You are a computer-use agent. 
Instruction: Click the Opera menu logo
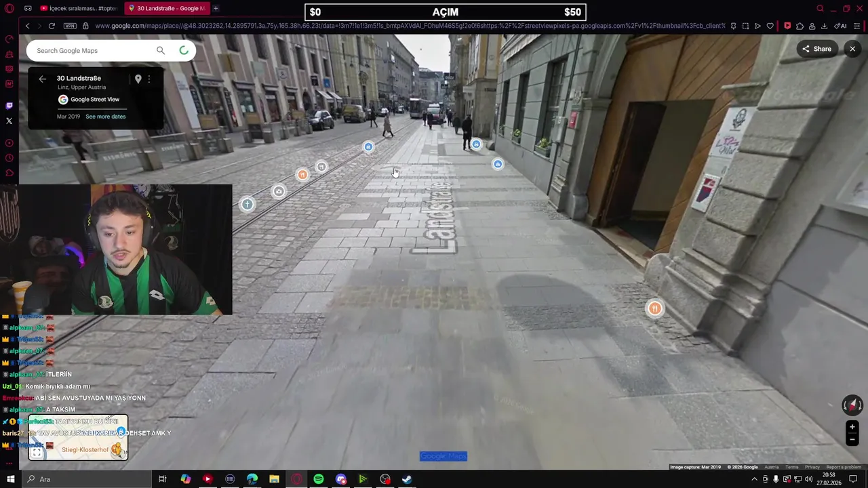click(9, 8)
